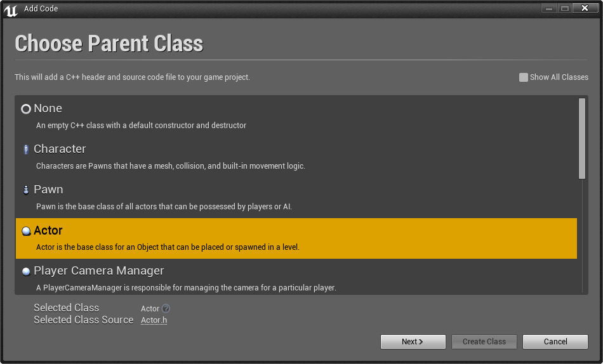Close the Add Code dialog window
This screenshot has width=603, height=364.
tap(582, 8)
